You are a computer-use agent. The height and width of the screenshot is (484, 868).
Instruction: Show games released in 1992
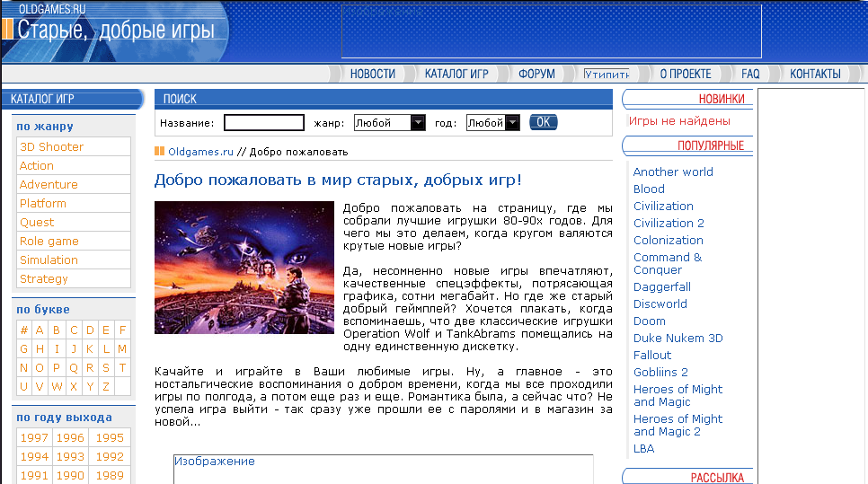tap(110, 456)
